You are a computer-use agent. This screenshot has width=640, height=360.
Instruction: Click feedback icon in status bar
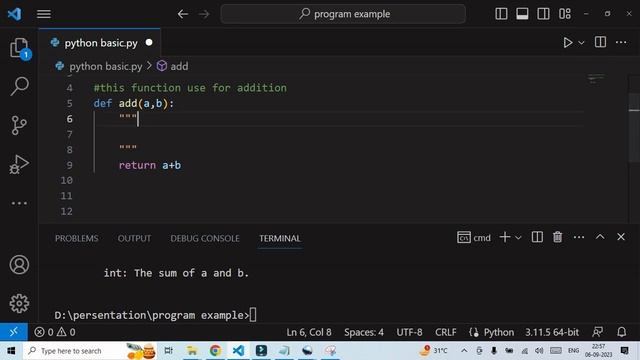point(598,332)
